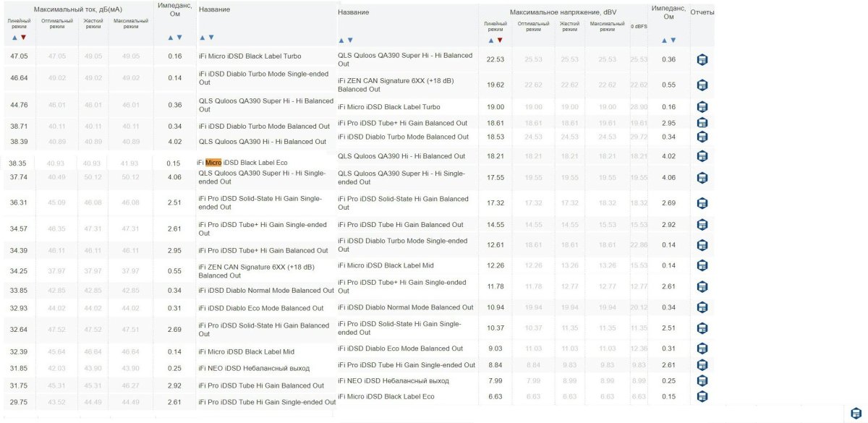The image size is (868, 423).
Task: Sort voltage table descending by Название
Action: (350, 40)
